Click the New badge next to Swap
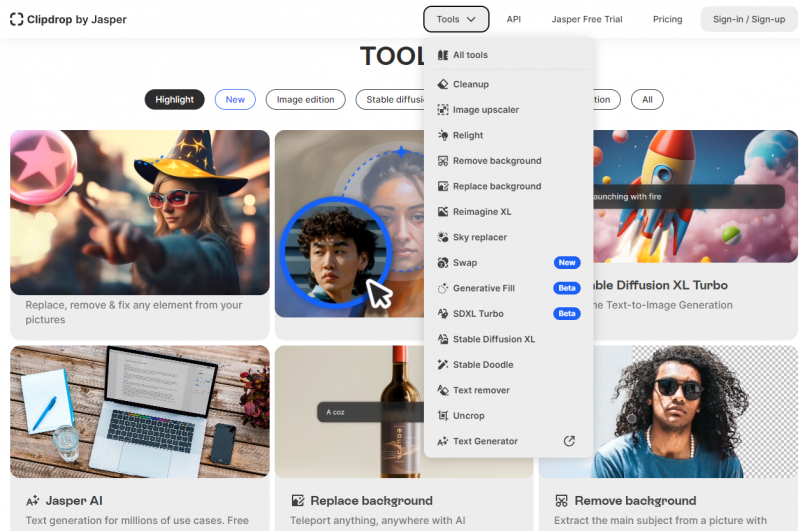Image resolution: width=800 pixels, height=531 pixels. pyautogui.click(x=567, y=263)
